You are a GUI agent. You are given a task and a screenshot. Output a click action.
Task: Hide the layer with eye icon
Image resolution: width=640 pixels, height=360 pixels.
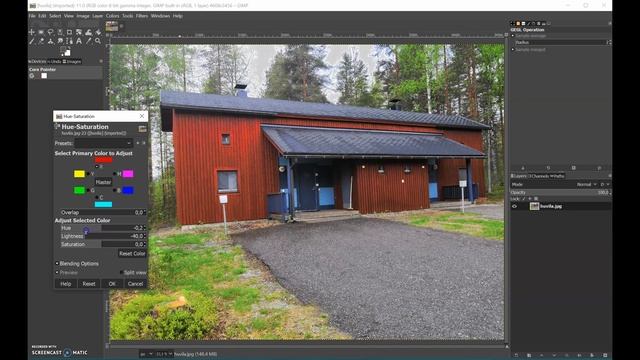(x=514, y=206)
